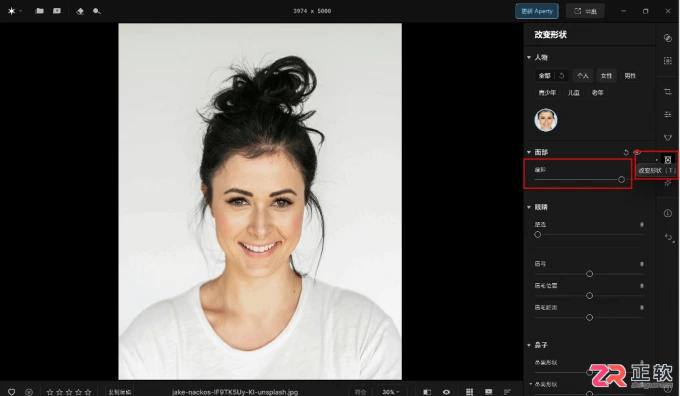Open the adjustment sliders tool in sidebar

coord(667,115)
